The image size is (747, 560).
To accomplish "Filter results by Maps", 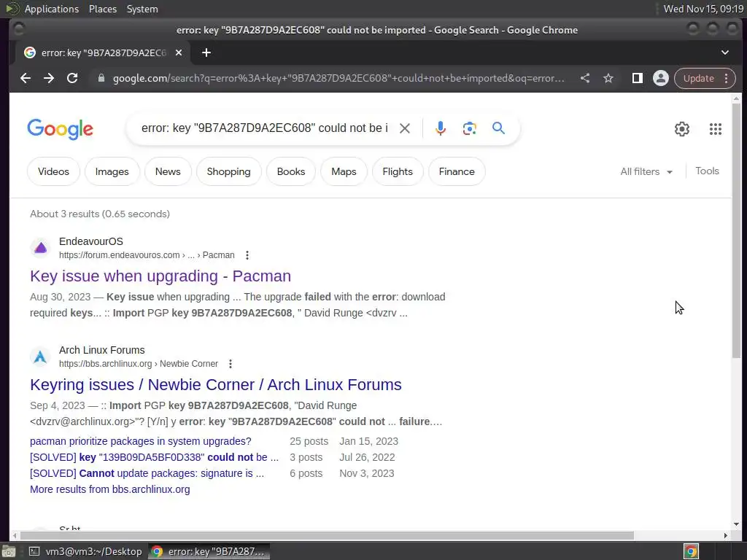I will [344, 171].
